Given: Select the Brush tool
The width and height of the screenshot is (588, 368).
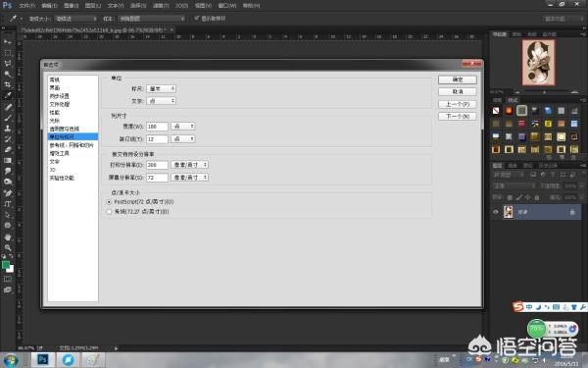Looking at the screenshot, I should [8, 118].
